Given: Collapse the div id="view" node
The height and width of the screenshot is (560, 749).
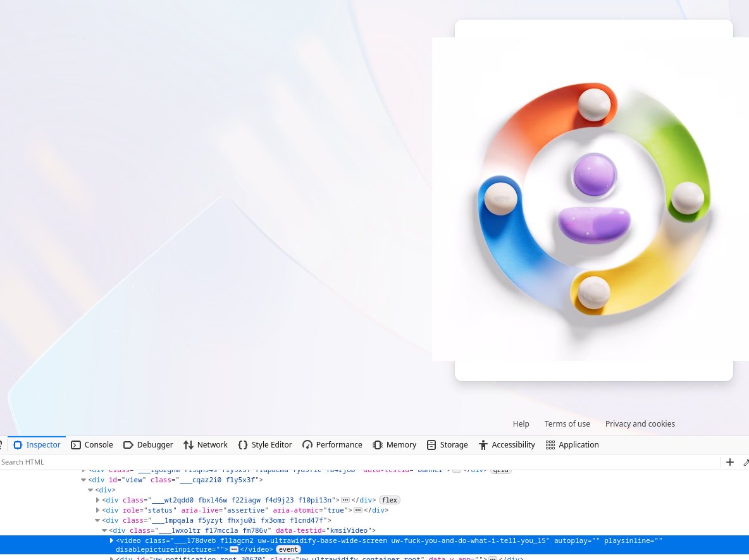Looking at the screenshot, I should (84, 480).
